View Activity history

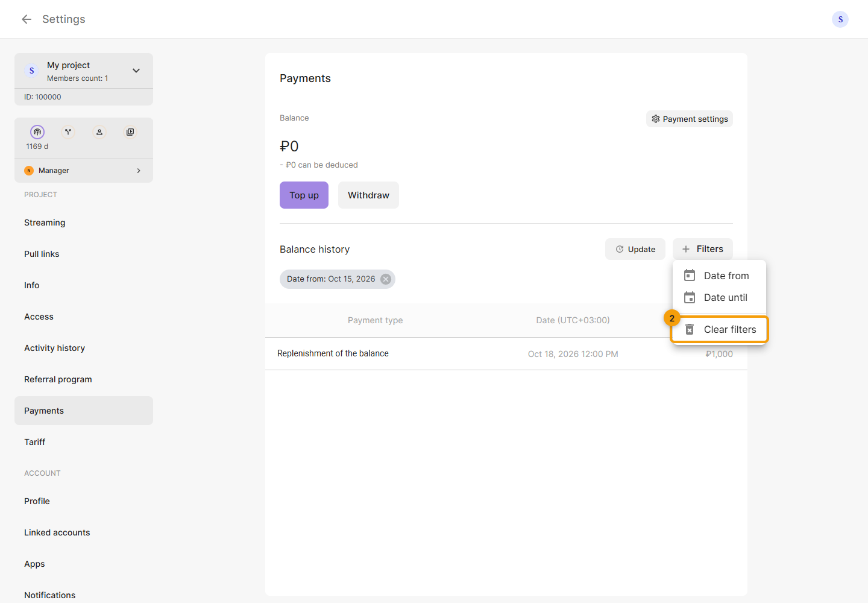(84, 348)
